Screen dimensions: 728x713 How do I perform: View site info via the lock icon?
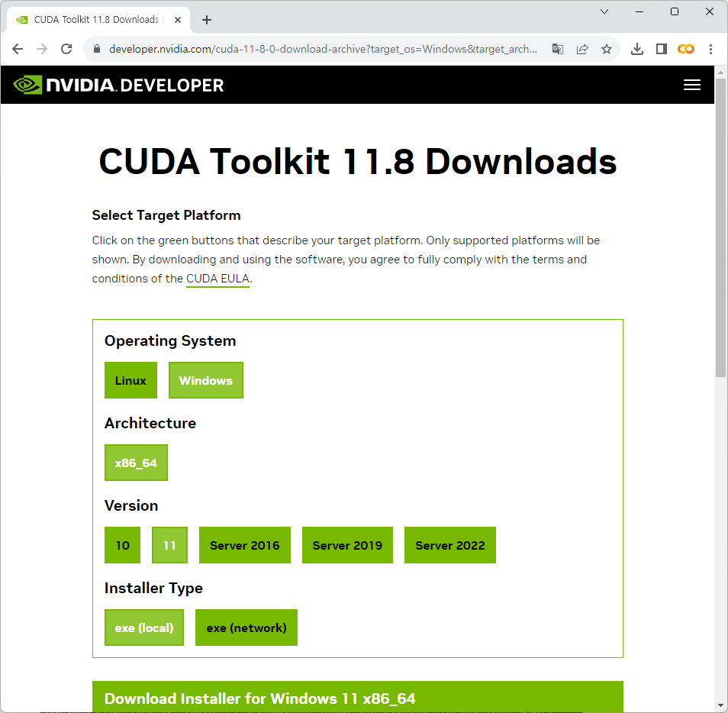coord(97,49)
